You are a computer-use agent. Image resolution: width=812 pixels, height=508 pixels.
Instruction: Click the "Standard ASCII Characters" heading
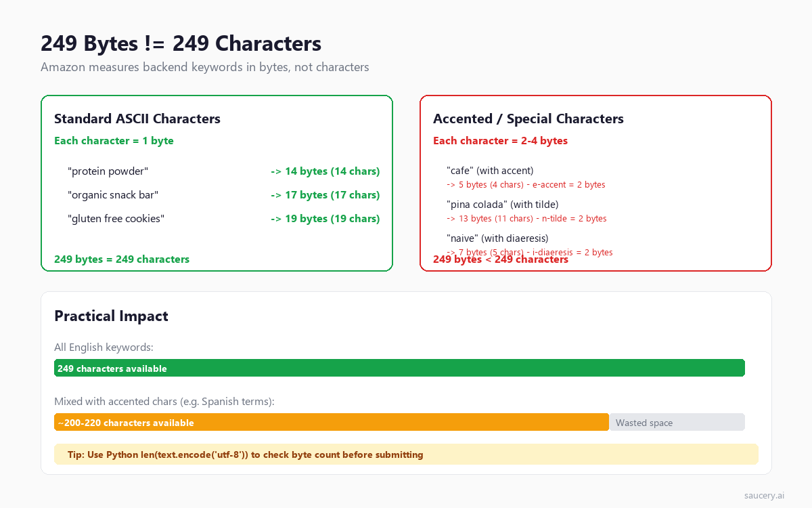(137, 119)
